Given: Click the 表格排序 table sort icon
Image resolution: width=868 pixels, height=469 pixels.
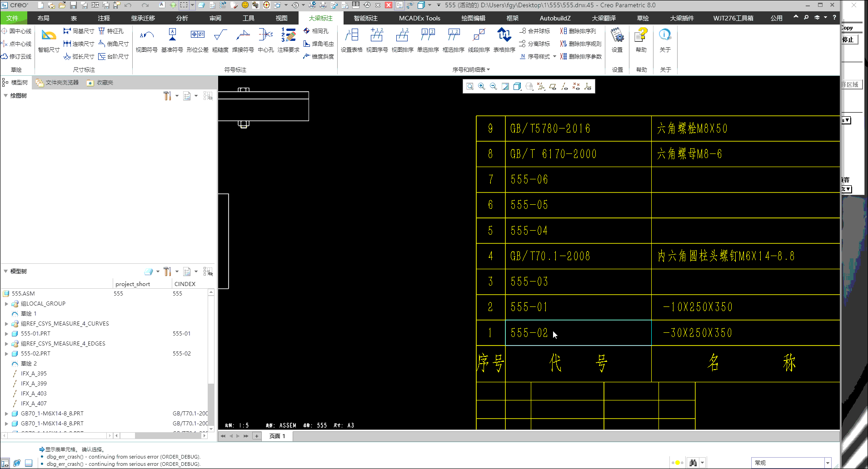Looking at the screenshot, I should point(504,40).
